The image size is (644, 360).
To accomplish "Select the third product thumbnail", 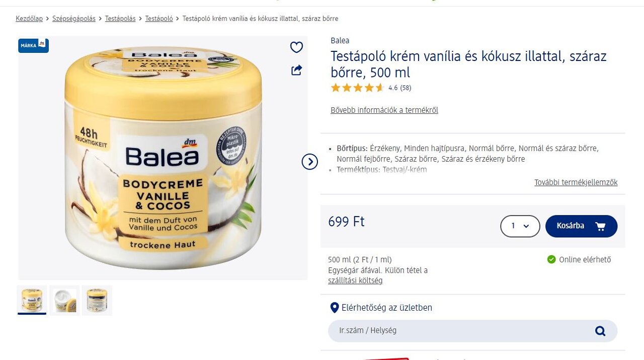I will [97, 300].
